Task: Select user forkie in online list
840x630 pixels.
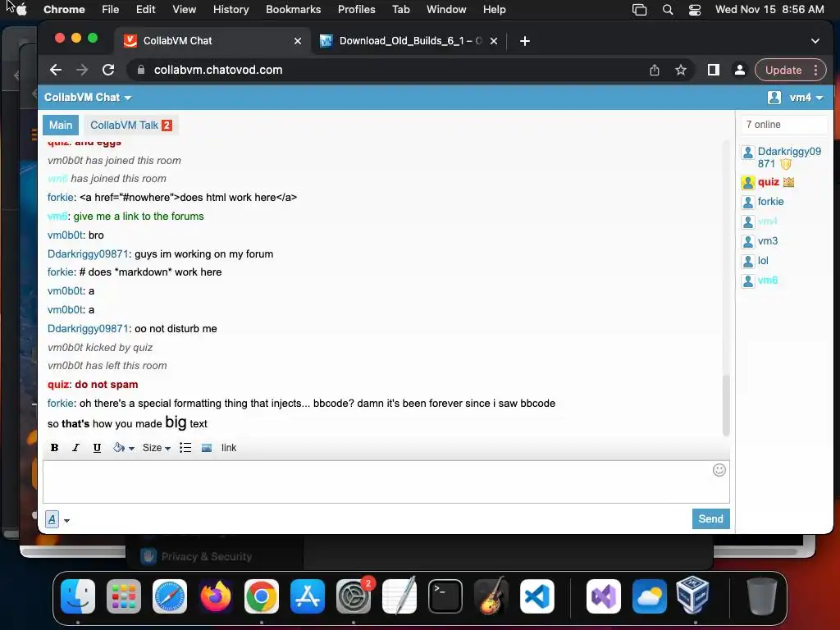Action: [x=770, y=202]
